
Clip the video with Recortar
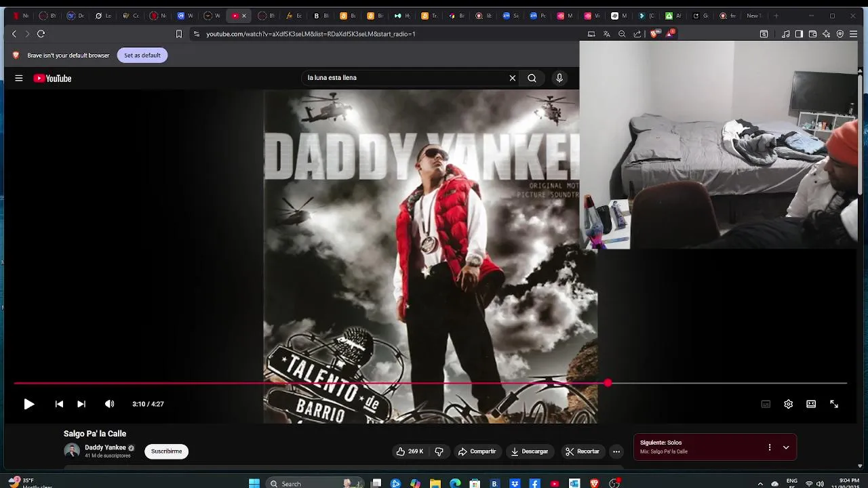[x=583, y=451]
